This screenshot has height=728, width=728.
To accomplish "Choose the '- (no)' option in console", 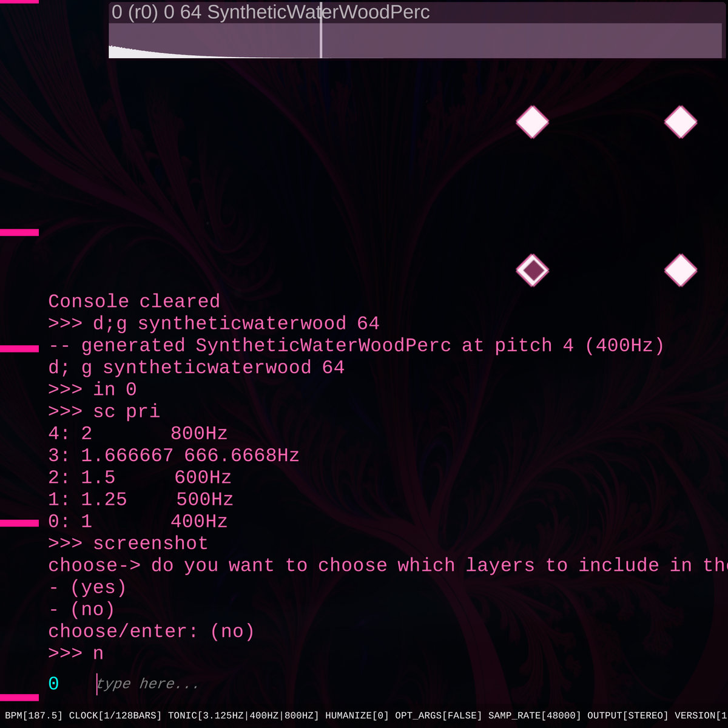I will tap(81, 609).
